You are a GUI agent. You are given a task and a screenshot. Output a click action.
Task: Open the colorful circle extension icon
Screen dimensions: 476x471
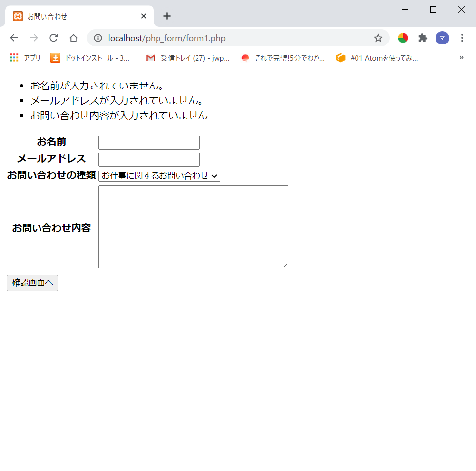(403, 38)
